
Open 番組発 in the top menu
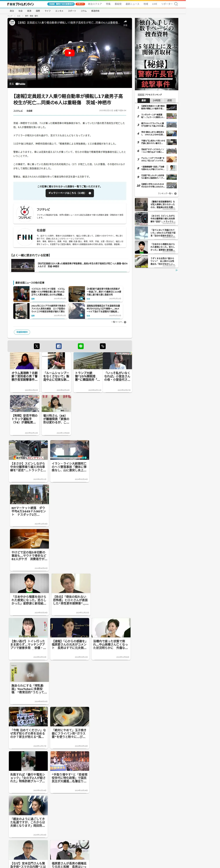(x=118, y=4)
